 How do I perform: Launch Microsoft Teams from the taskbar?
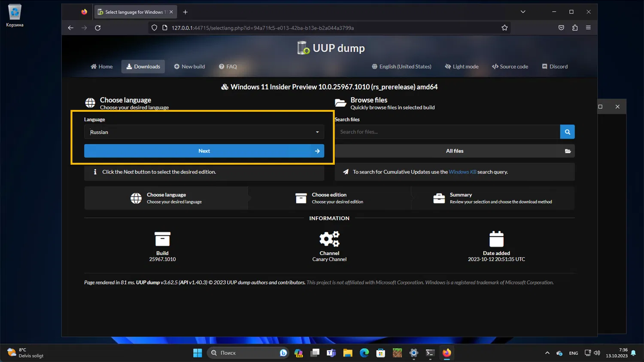pos(331,353)
